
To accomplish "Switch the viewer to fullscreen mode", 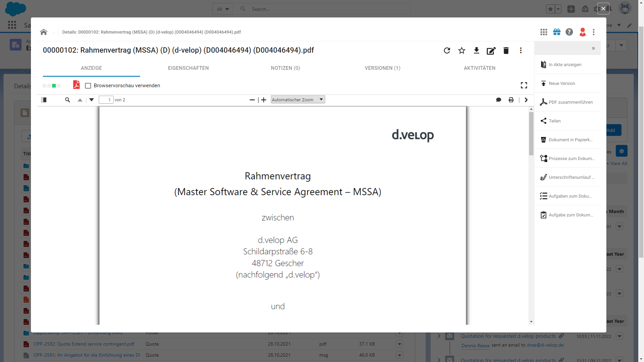I will coord(524,85).
